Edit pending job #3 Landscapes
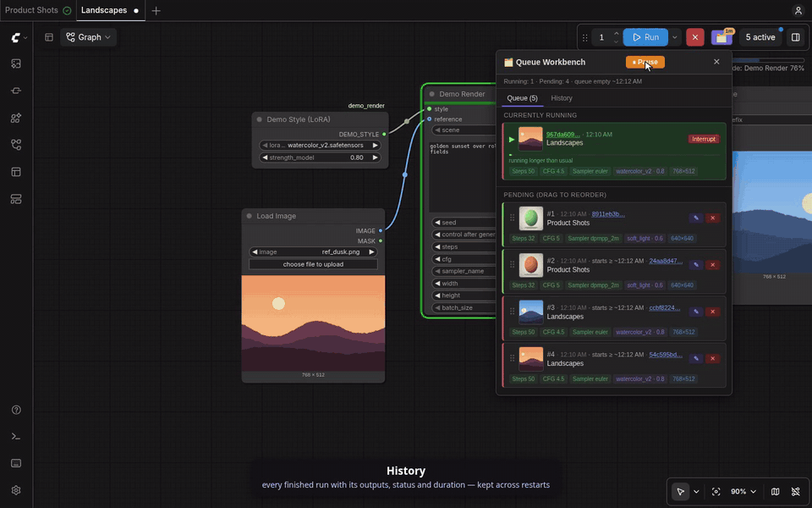The image size is (812, 508). click(x=696, y=312)
